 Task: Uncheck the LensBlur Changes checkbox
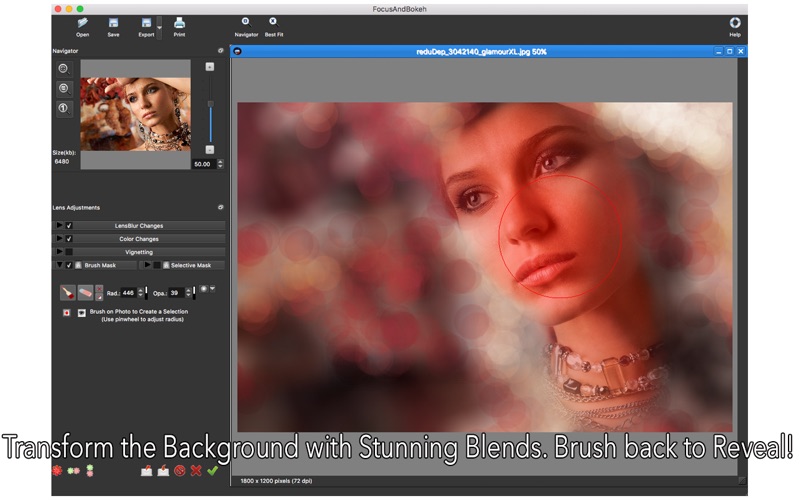click(x=69, y=226)
